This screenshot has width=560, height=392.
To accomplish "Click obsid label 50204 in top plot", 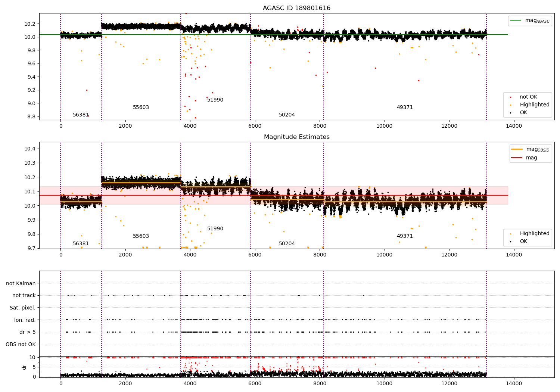I will [x=287, y=115].
